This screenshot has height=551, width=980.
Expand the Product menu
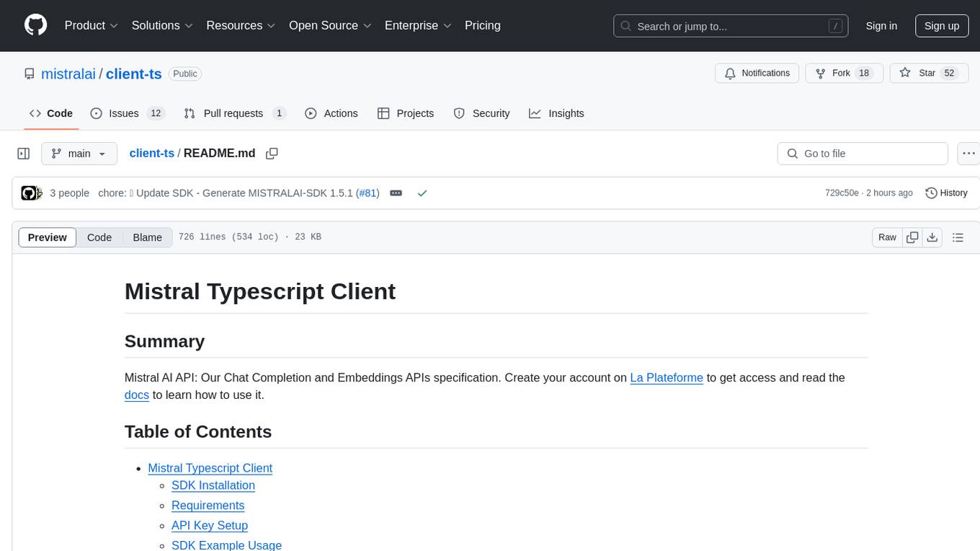point(92,25)
